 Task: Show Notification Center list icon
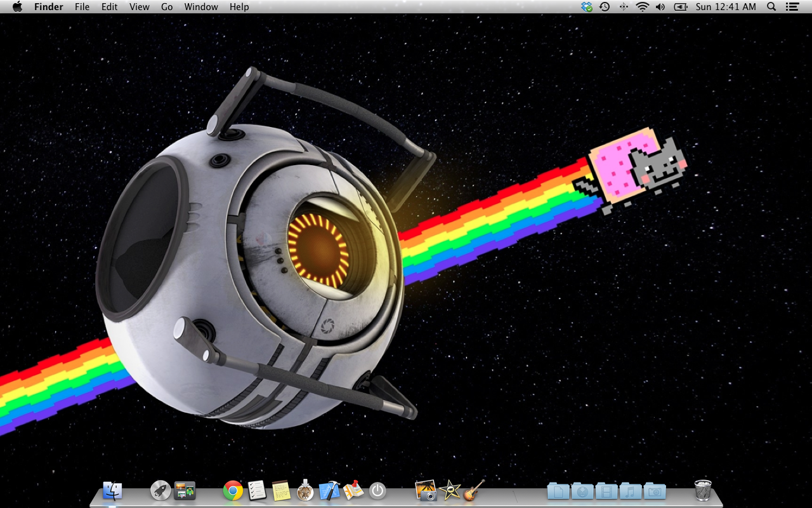791,7
